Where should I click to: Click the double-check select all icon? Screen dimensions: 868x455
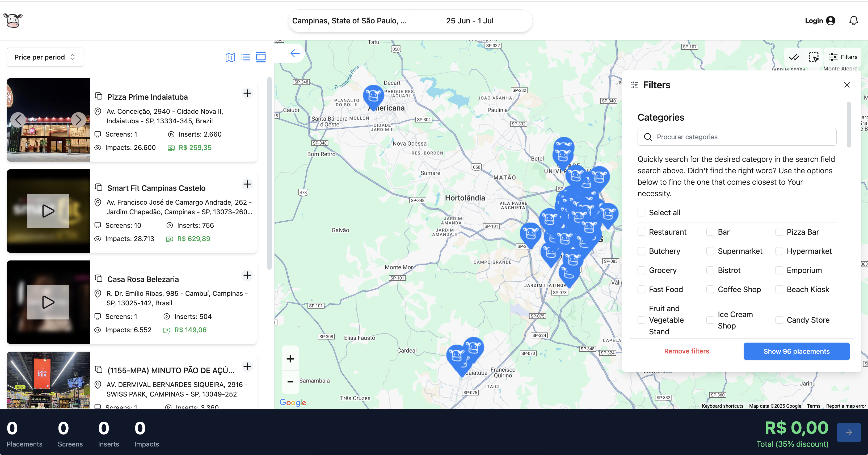click(x=794, y=57)
